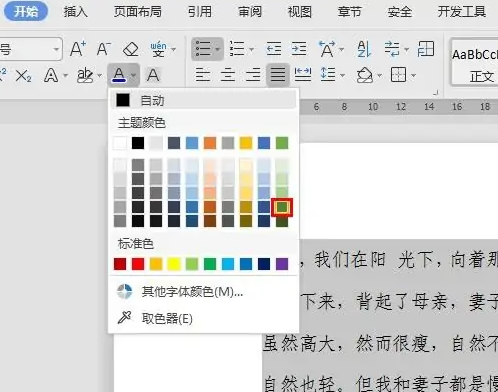498x392 pixels.
Task: Click the clear formatting eraser icon
Action: [x=130, y=49]
